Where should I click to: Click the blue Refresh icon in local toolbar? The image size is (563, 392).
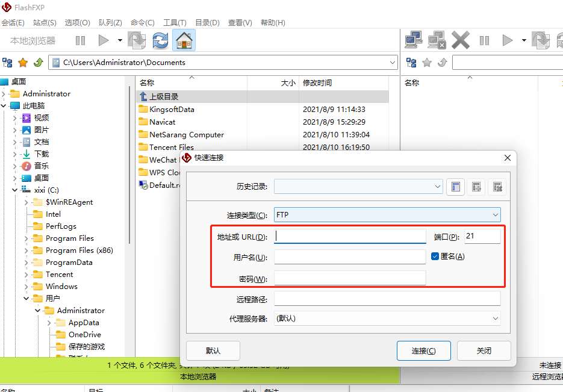[160, 40]
